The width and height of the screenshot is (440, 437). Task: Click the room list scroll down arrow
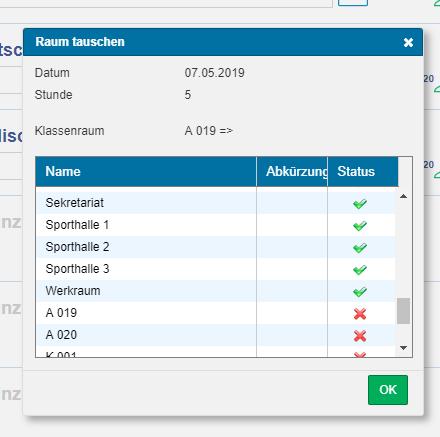coord(403,348)
